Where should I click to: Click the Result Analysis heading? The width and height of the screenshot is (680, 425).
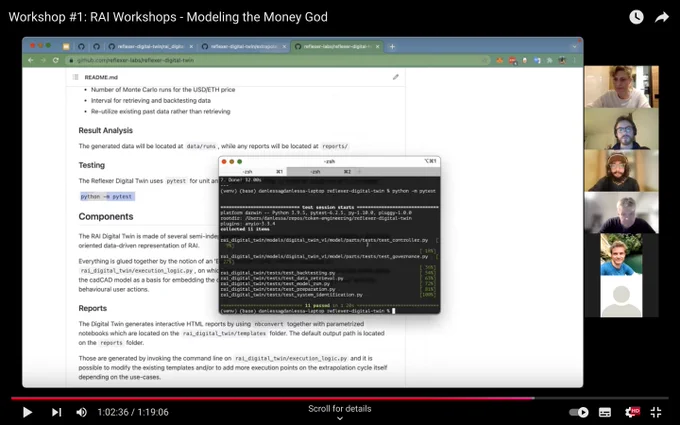coord(105,131)
